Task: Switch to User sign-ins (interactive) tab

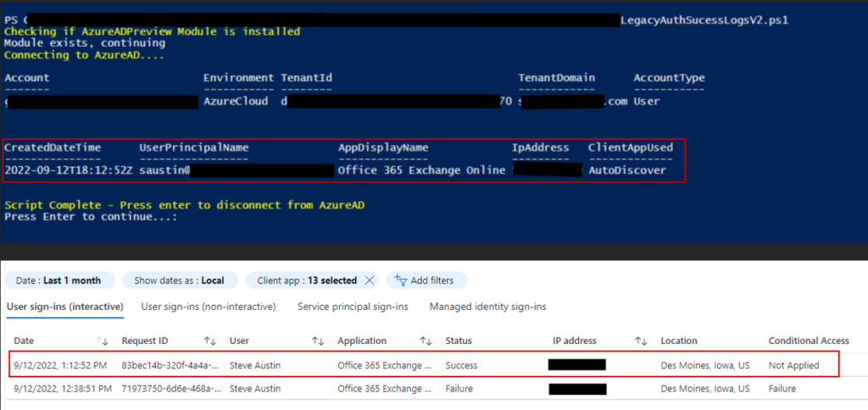Action: tap(64, 307)
